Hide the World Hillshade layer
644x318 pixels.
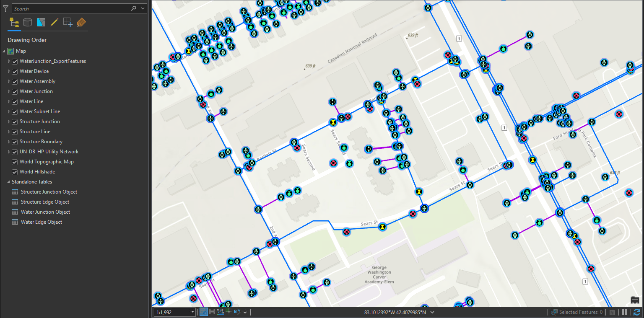(15, 172)
